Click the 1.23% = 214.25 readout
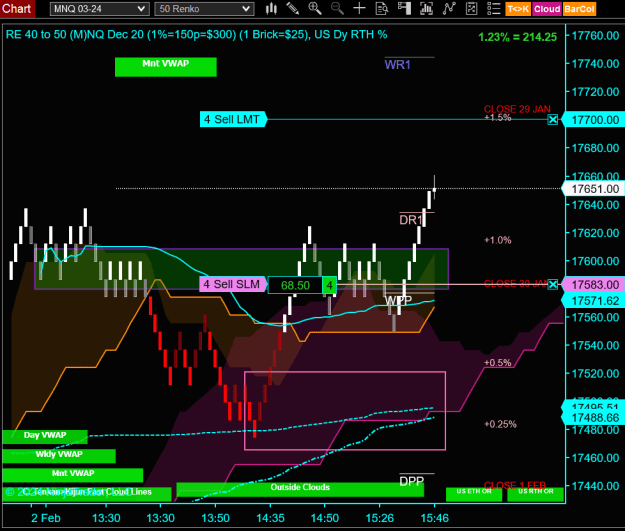Viewport: 625px width, 531px height. (517, 37)
